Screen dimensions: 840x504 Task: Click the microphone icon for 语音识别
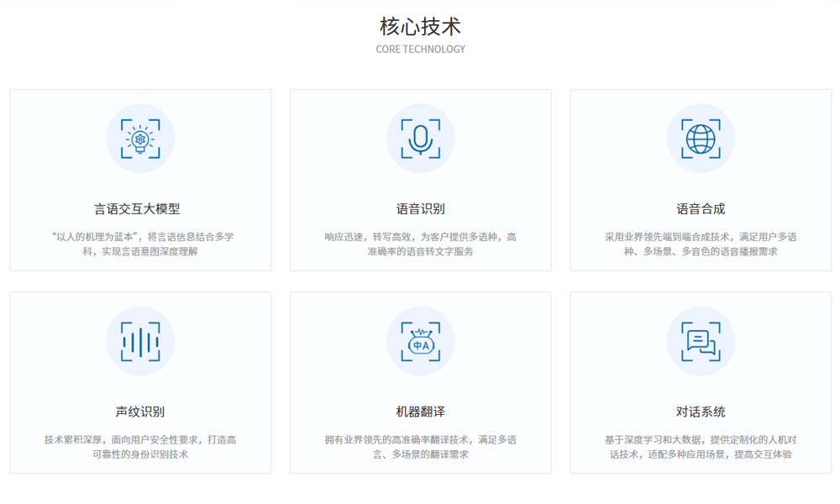[x=420, y=139]
